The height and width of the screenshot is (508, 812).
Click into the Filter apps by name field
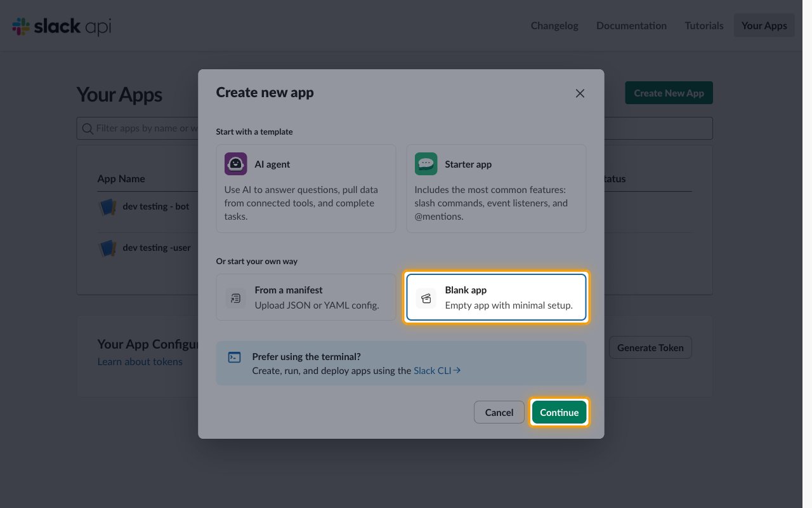(395, 128)
